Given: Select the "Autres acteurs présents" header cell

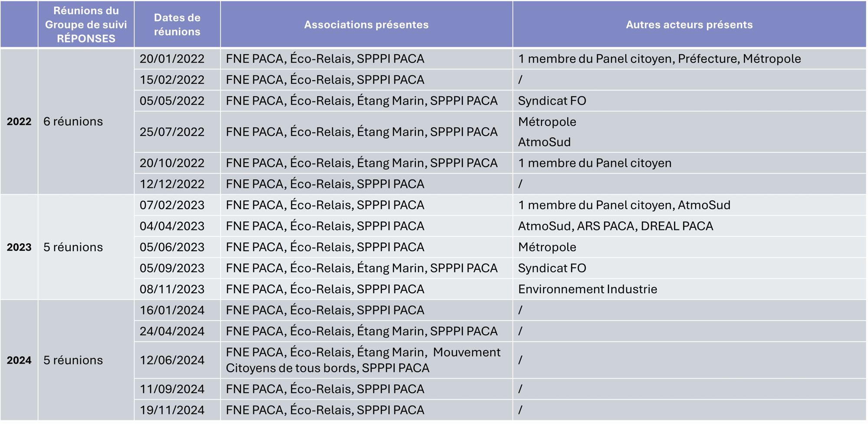Looking at the screenshot, I should 689,25.
